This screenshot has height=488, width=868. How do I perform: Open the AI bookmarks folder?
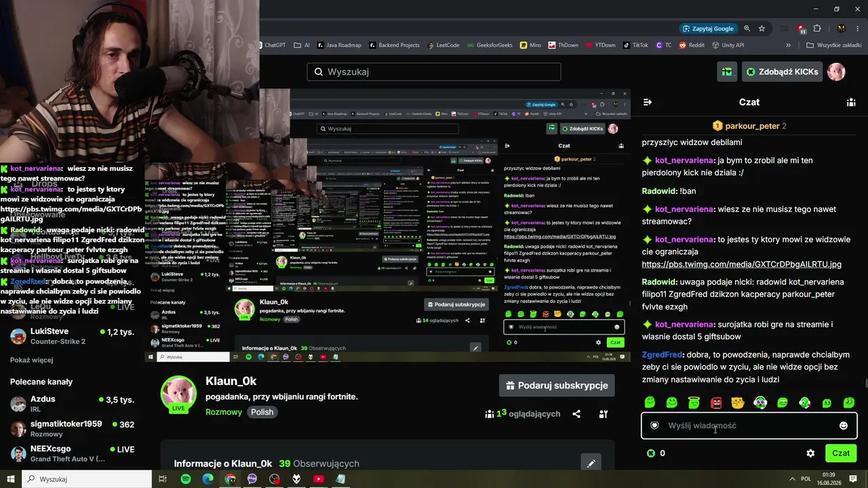[x=302, y=45]
